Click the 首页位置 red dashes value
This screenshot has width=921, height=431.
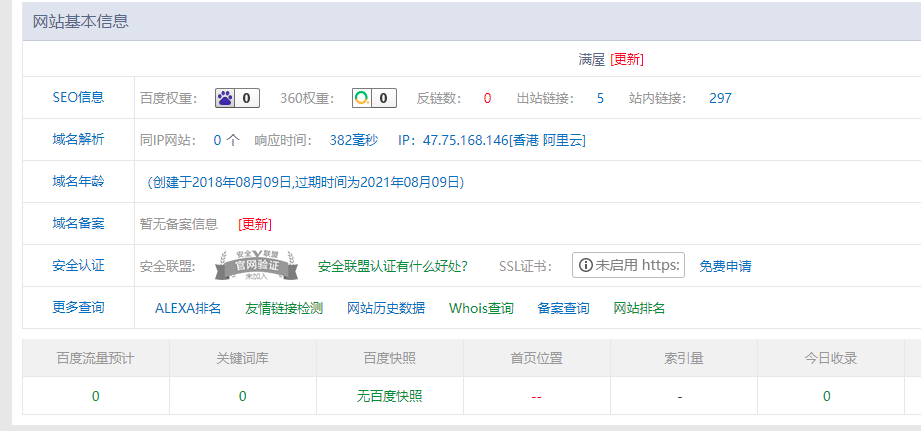536,397
